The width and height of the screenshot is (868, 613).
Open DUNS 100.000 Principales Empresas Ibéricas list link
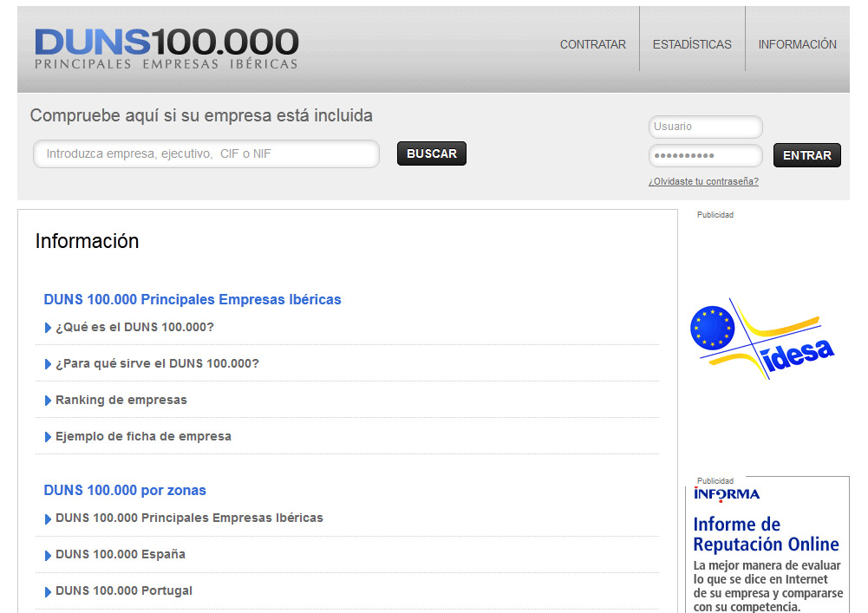189,518
